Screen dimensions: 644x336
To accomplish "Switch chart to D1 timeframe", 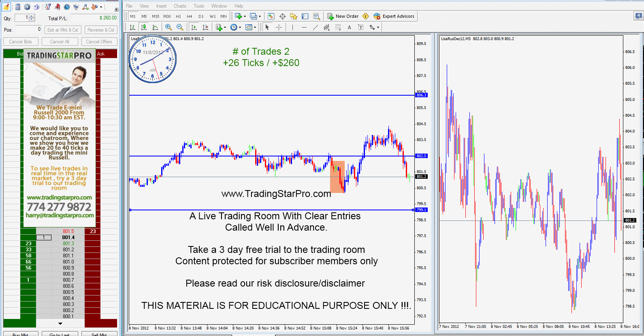I will pos(201,16).
